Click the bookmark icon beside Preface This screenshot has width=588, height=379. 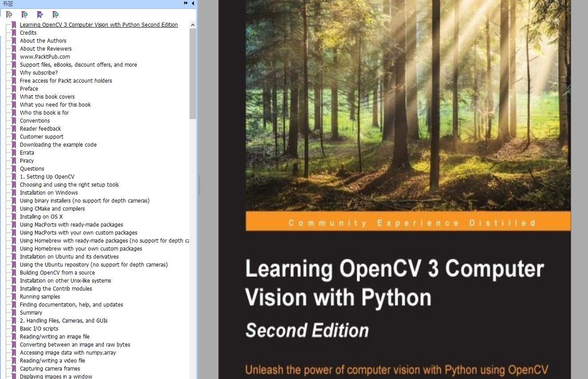(x=14, y=89)
